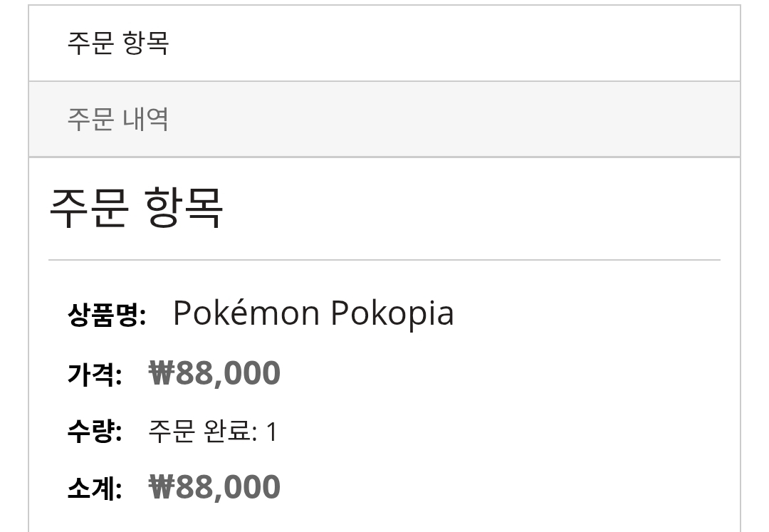Viewport: 769px width, 532px height.
Task: Click the 주문 완료: 1 quantity text
Action: [212, 432]
